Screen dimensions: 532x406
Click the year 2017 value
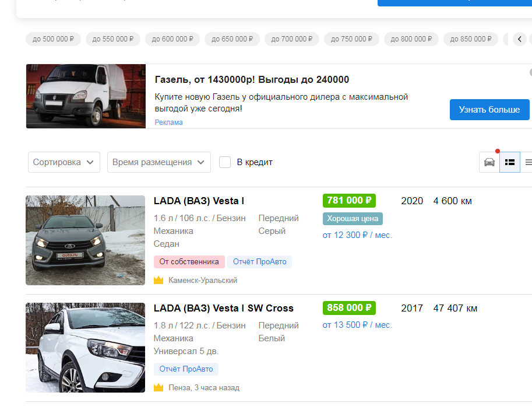pyautogui.click(x=412, y=308)
